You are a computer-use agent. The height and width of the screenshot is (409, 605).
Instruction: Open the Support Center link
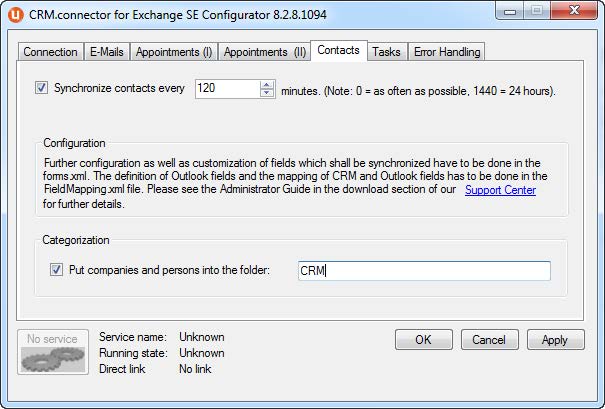tap(500, 190)
